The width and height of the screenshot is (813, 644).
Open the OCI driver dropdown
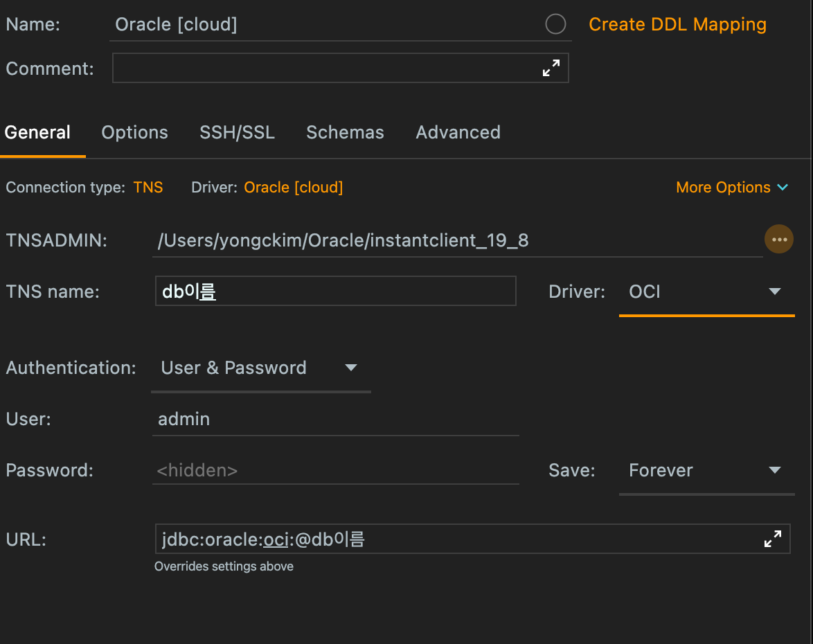click(706, 292)
